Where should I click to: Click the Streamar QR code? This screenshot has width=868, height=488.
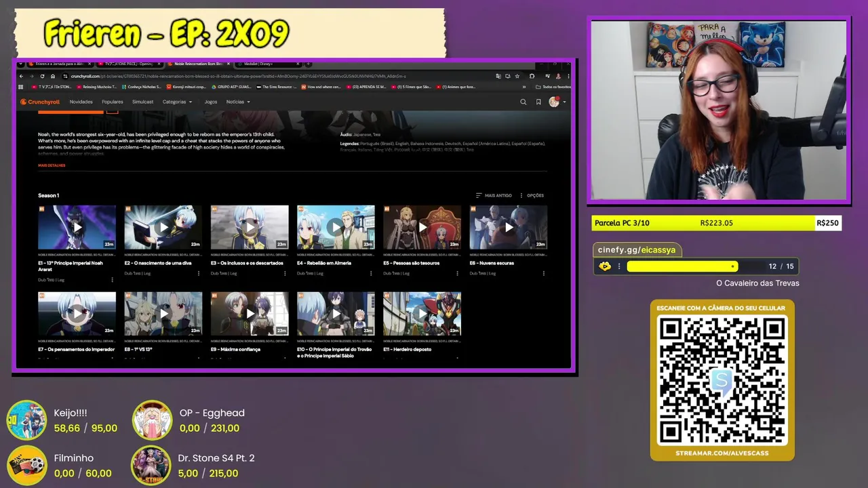coord(722,380)
